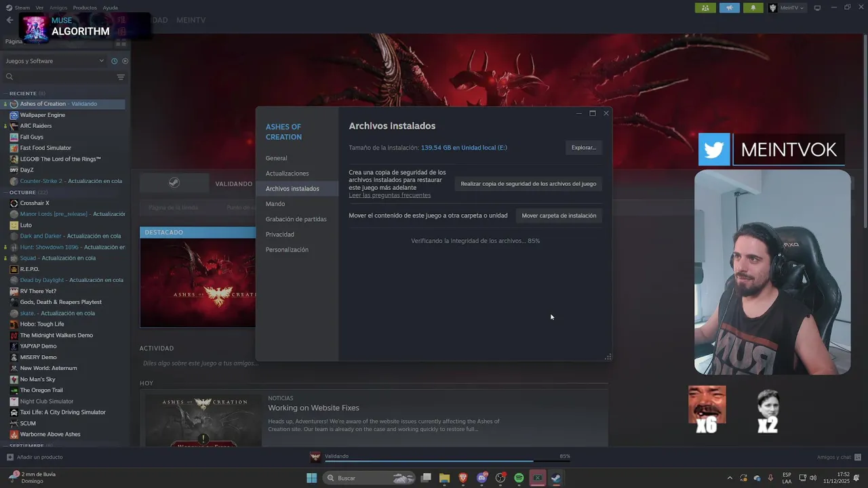Toggle the ready-to-play filter icon
The height and width of the screenshot is (488, 868).
[x=125, y=61]
